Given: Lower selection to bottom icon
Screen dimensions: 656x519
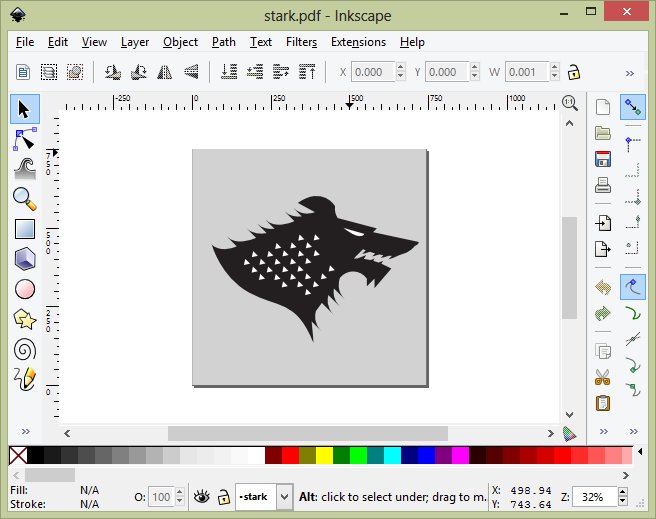Looking at the screenshot, I should pyautogui.click(x=229, y=72).
